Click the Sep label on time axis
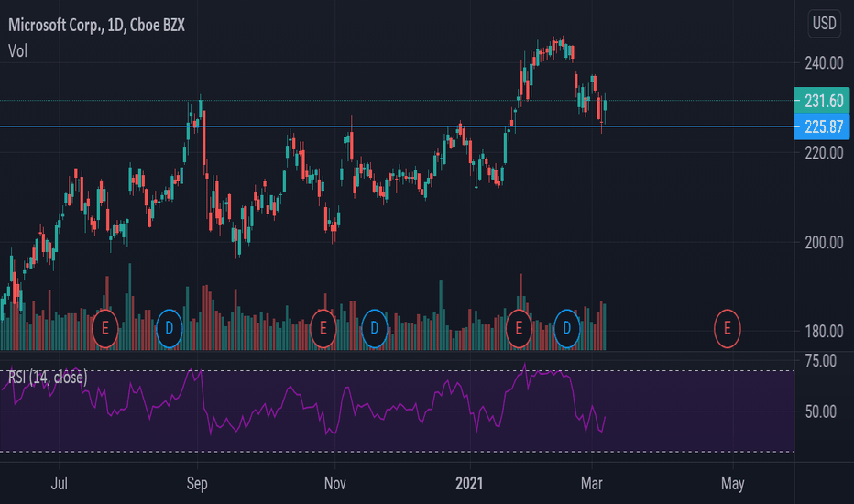 [x=197, y=483]
